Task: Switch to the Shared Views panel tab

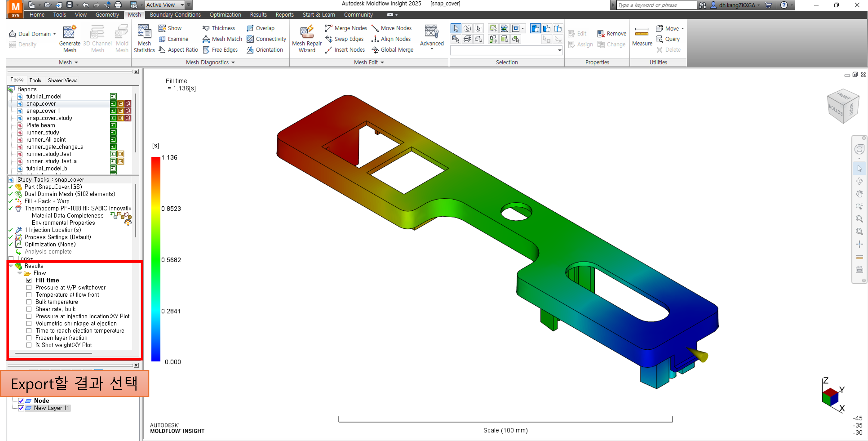Action: (63, 80)
